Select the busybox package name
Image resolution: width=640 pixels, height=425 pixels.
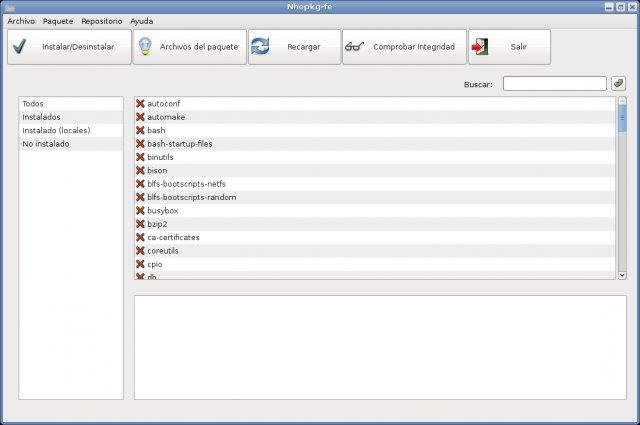[162, 211]
